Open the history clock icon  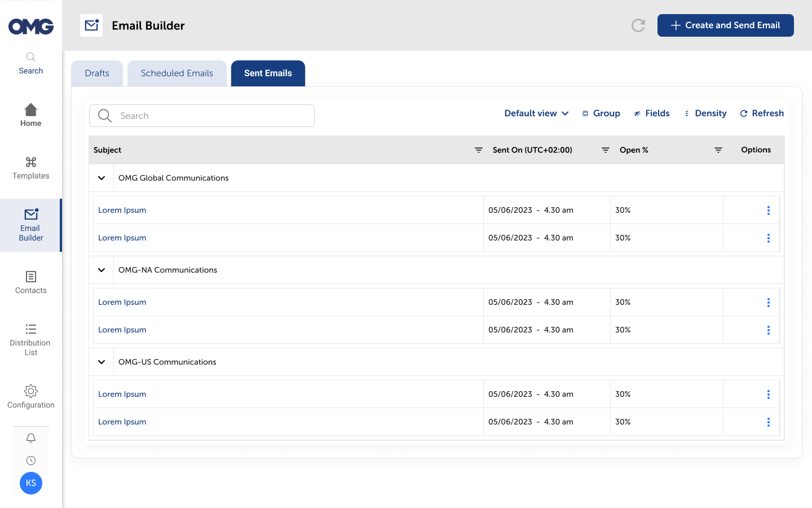tap(31, 461)
